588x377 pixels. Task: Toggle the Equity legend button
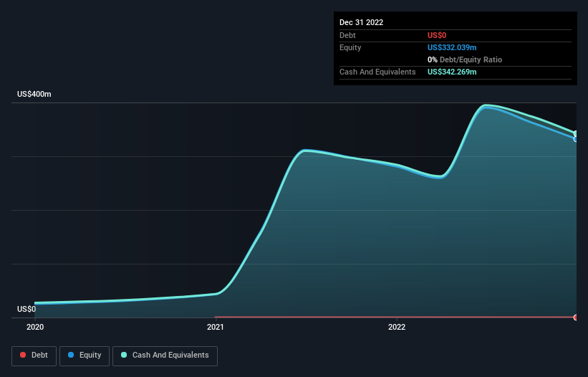click(85, 355)
